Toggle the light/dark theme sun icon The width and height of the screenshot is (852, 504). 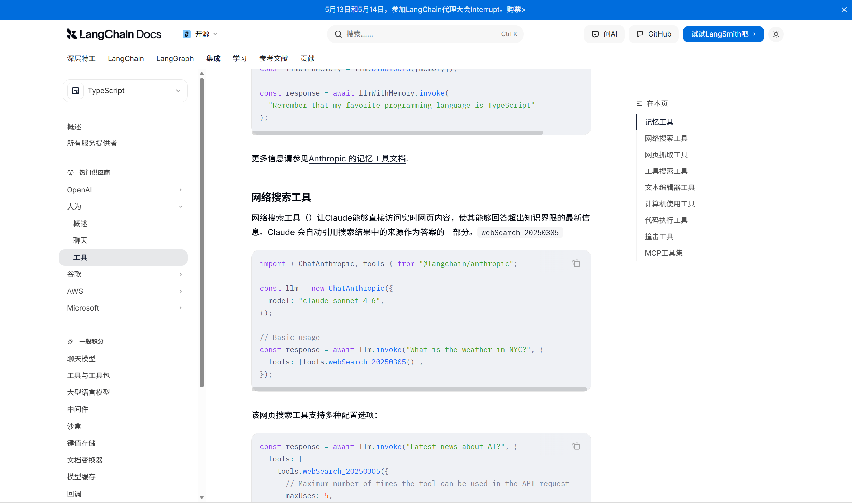[x=776, y=34]
